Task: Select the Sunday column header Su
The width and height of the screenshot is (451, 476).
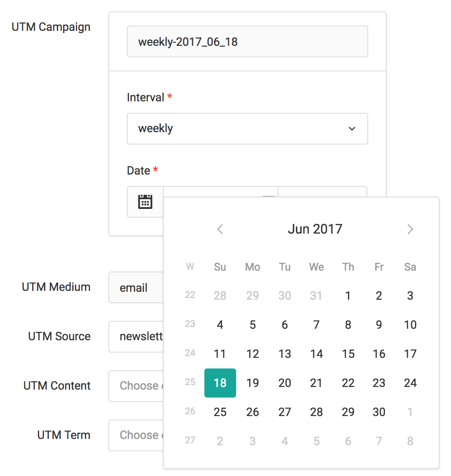Action: coord(220,267)
